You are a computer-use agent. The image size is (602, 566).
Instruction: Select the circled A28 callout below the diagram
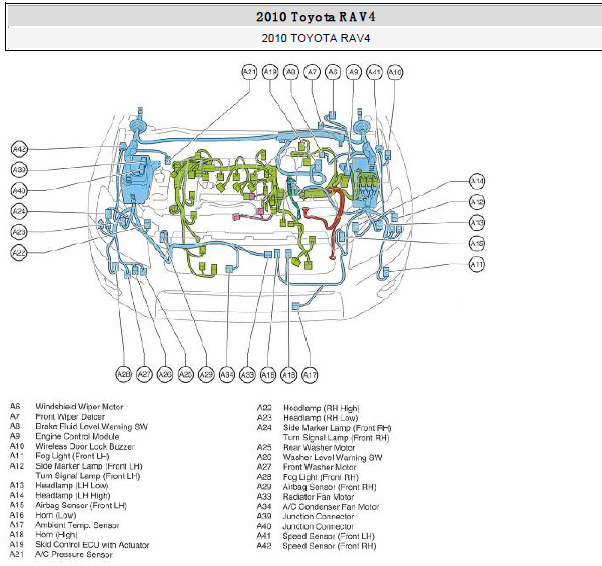click(124, 374)
